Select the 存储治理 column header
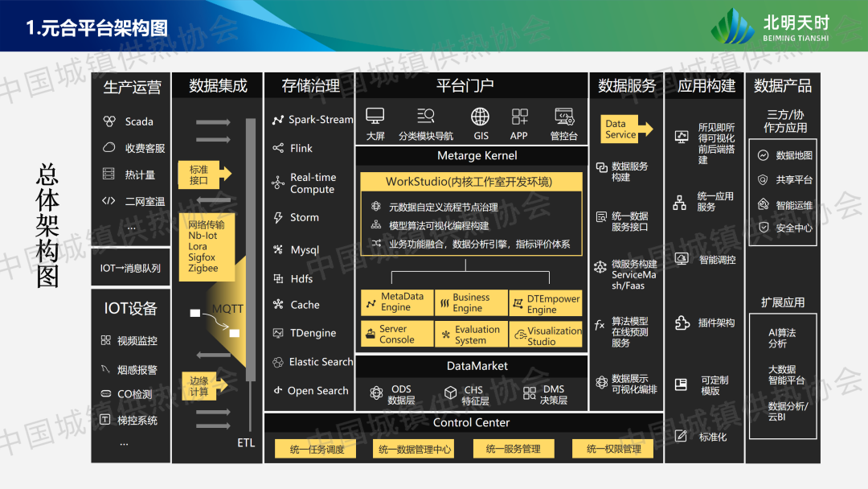Screen dimensions: 868x489 (x=310, y=85)
